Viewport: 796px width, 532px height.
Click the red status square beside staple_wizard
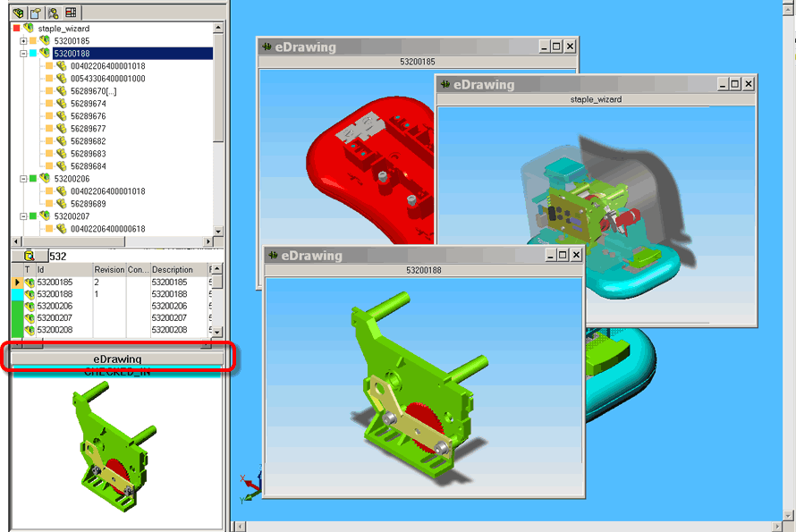tap(17, 28)
